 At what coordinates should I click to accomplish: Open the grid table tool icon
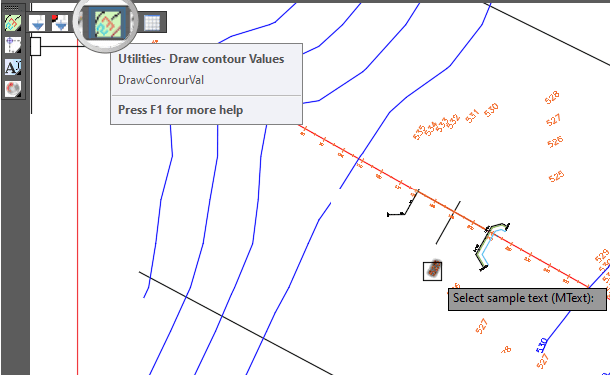pos(152,23)
